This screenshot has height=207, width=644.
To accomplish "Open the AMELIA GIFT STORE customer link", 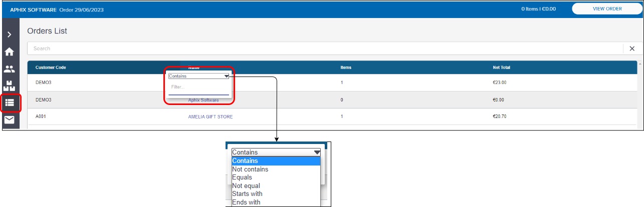I will [210, 117].
